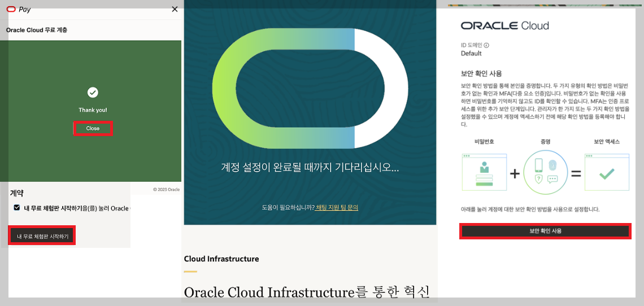The width and height of the screenshot is (644, 306).
Task: Open the 채팅 지원 팀 문의 link
Action: (x=336, y=208)
